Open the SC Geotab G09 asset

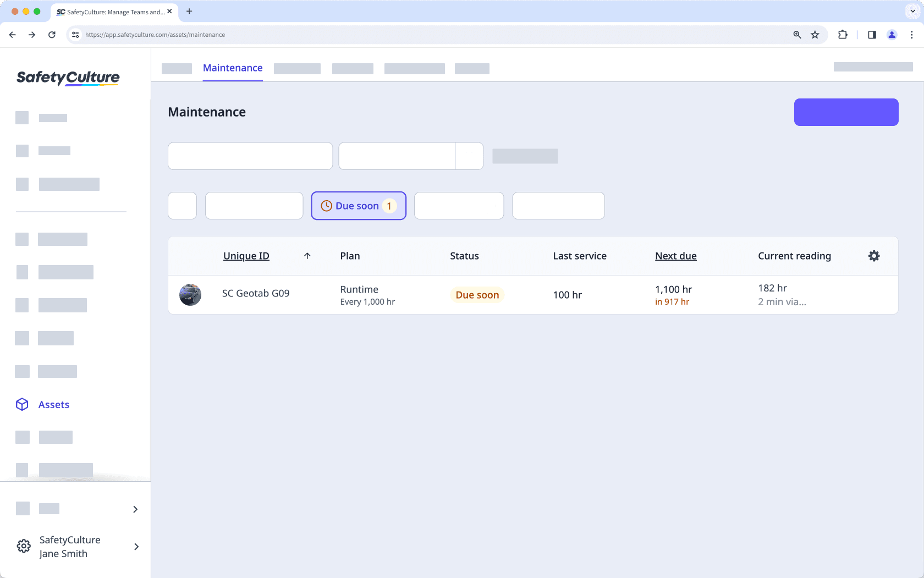255,293
